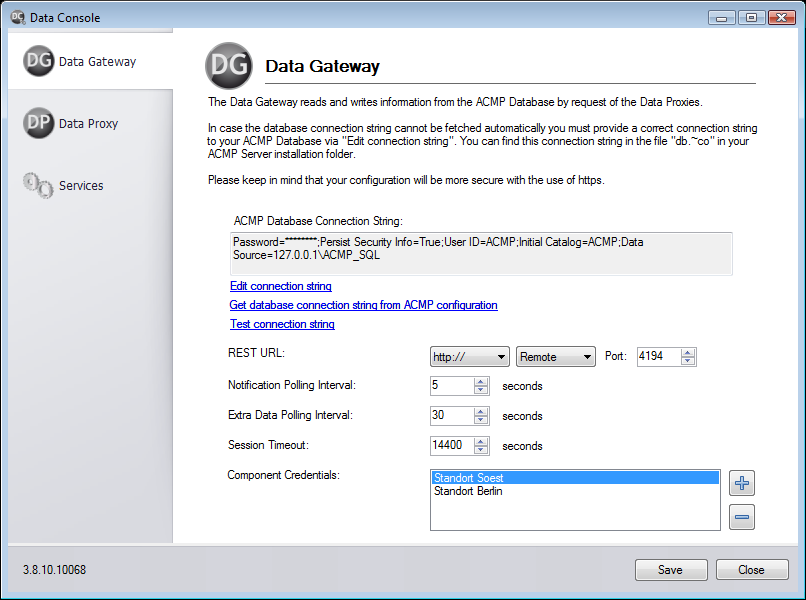Click the Test connection string link
The width and height of the screenshot is (806, 600).
pos(282,324)
